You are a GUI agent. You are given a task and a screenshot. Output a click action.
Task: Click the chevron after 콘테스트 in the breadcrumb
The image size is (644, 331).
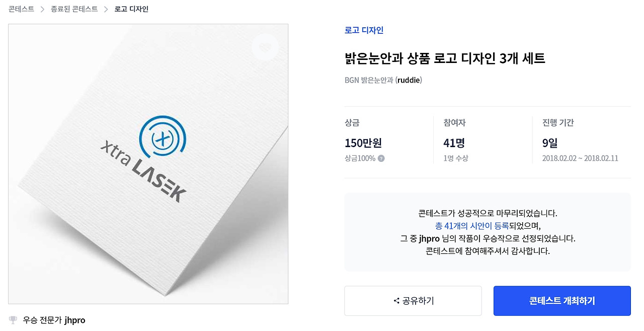click(43, 9)
